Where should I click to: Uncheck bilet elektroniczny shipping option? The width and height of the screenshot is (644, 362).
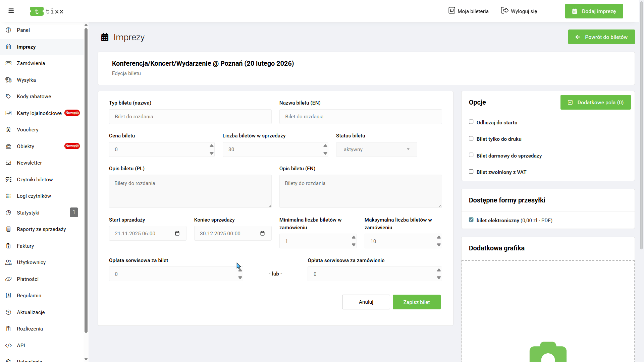coord(471,220)
